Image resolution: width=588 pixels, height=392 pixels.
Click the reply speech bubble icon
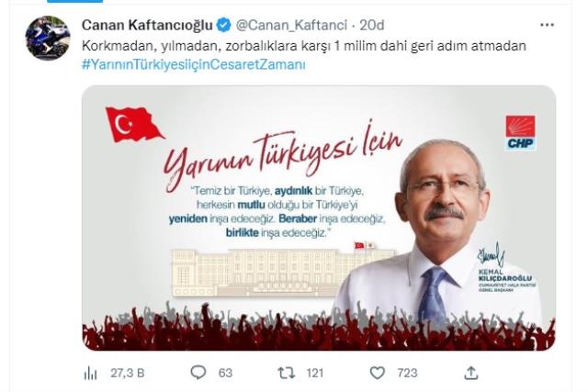[x=198, y=373]
